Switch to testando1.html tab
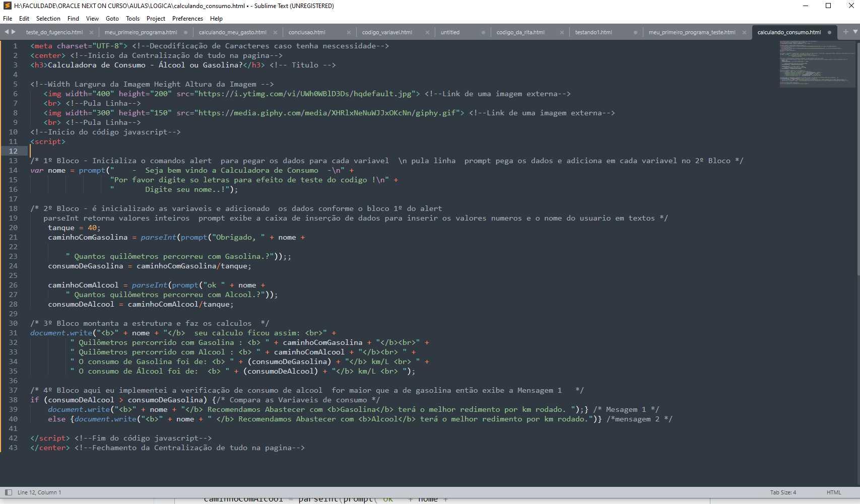This screenshot has height=504, width=860. pos(593,32)
